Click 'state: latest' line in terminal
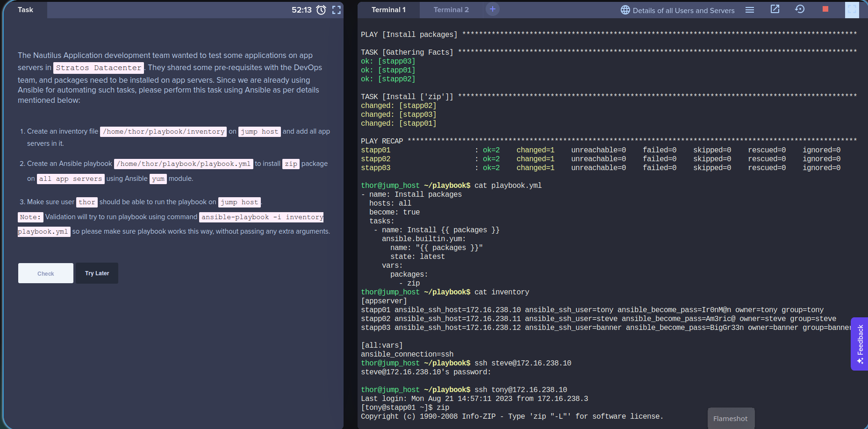This screenshot has width=868, height=429. 418,257
